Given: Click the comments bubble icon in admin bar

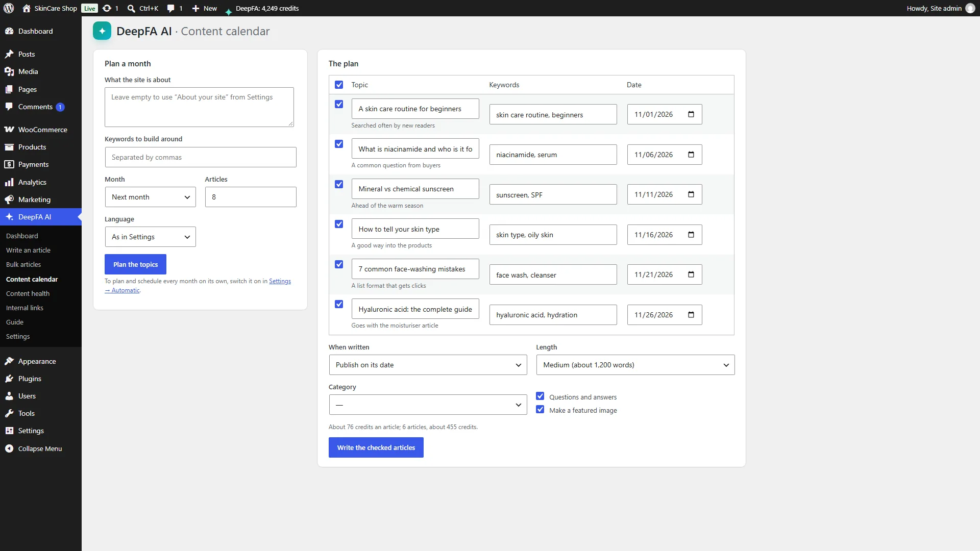Looking at the screenshot, I should (x=171, y=8).
